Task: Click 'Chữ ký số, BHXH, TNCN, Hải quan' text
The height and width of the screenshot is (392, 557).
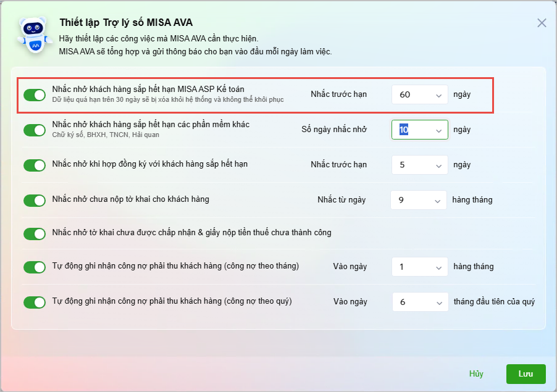Action: [106, 135]
